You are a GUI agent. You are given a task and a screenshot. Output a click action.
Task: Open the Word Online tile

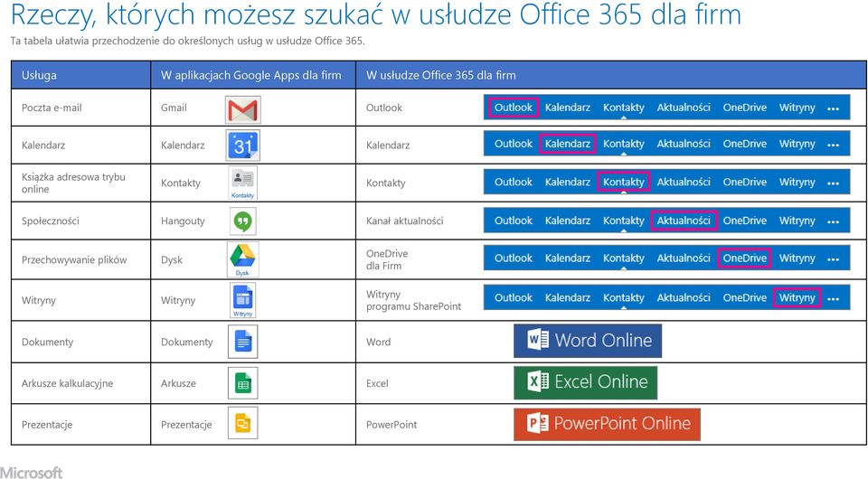click(x=588, y=341)
